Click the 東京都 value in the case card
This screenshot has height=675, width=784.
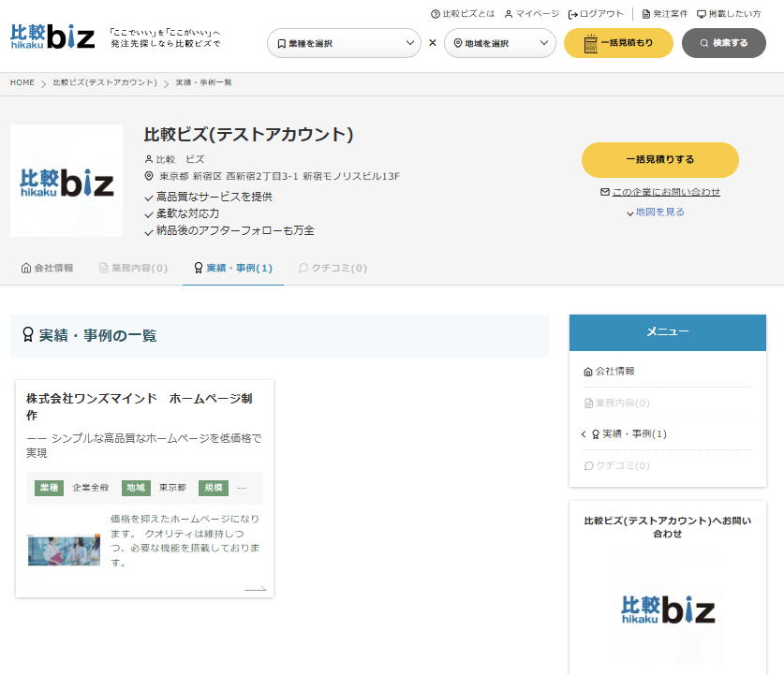pyautogui.click(x=172, y=488)
